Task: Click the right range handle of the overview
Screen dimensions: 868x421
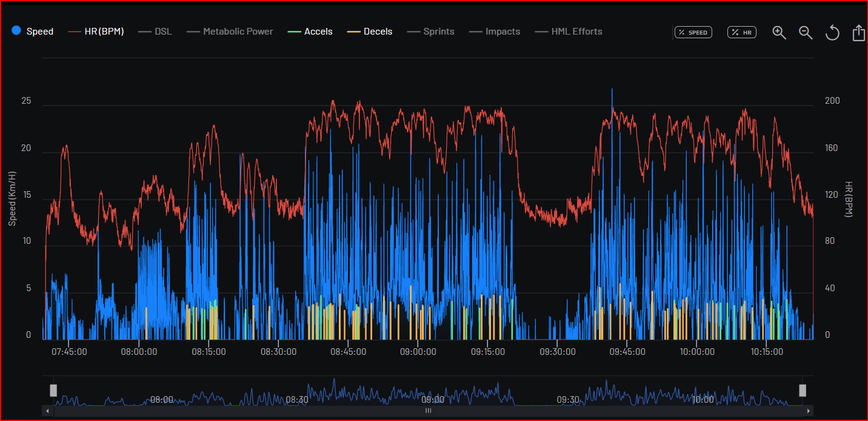Action: point(803,390)
